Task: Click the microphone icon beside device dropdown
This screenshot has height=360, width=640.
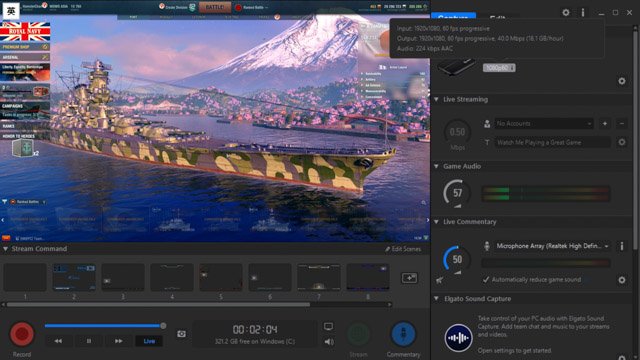Action: [487, 246]
